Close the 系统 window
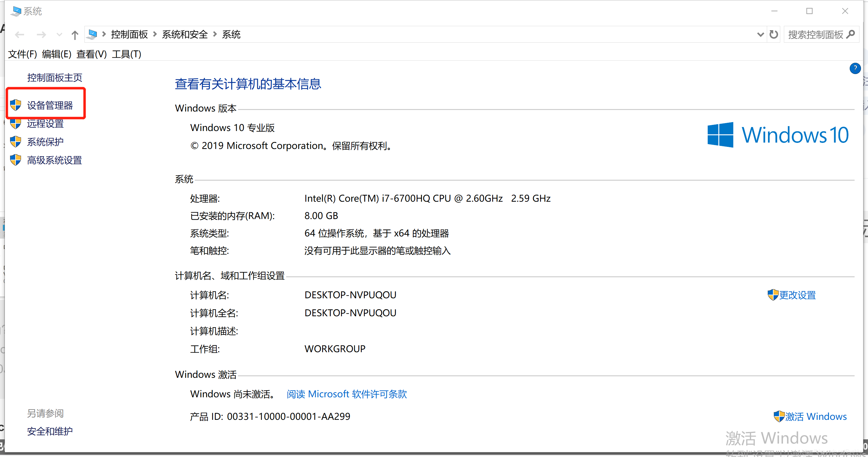 (x=845, y=11)
